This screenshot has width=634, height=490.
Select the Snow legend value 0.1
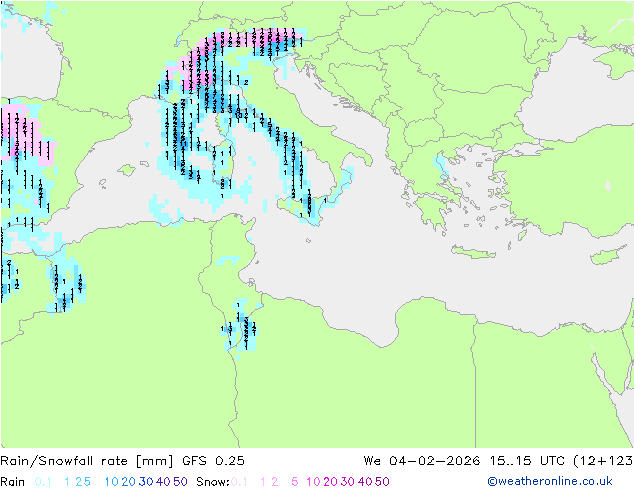click(x=239, y=482)
